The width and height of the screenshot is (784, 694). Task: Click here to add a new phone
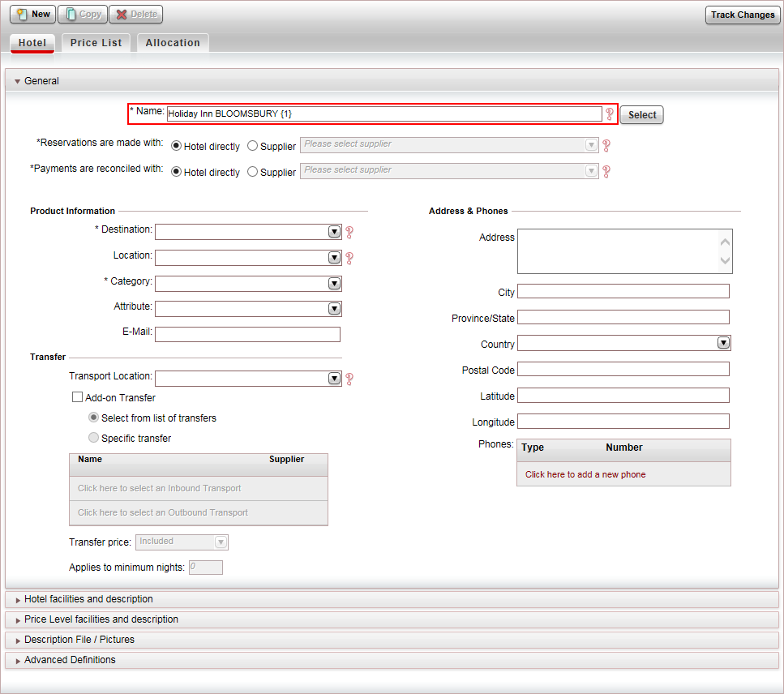[585, 474]
